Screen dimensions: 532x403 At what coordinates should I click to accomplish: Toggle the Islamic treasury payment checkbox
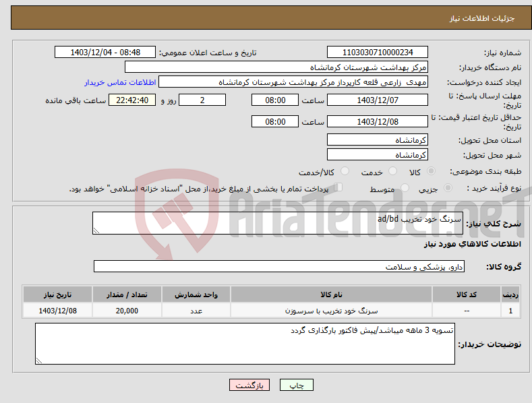(338, 187)
